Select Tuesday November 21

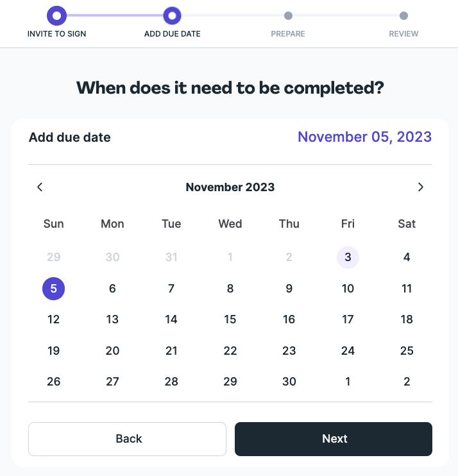pyautogui.click(x=171, y=351)
